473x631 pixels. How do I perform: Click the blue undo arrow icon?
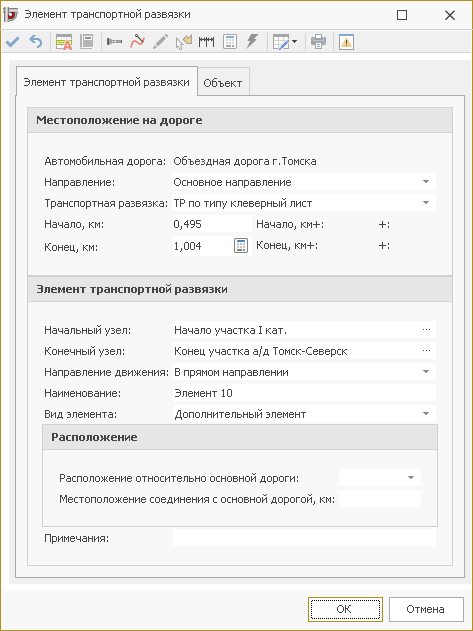(36, 41)
